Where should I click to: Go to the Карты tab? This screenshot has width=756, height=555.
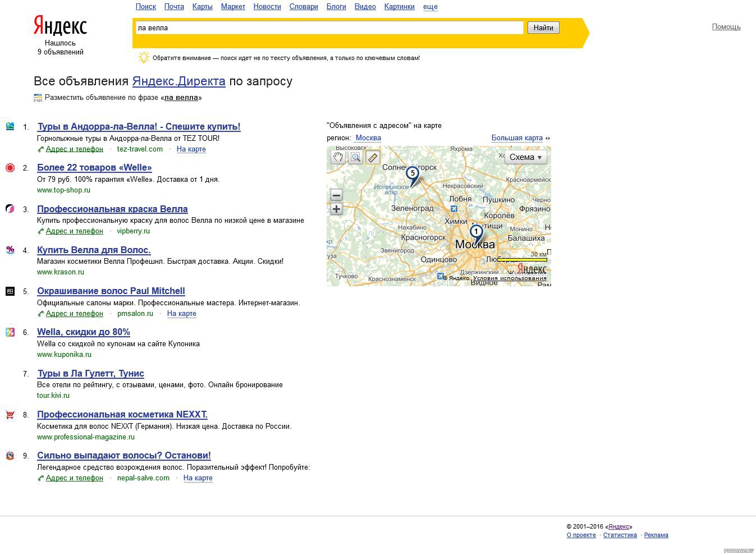(x=202, y=7)
